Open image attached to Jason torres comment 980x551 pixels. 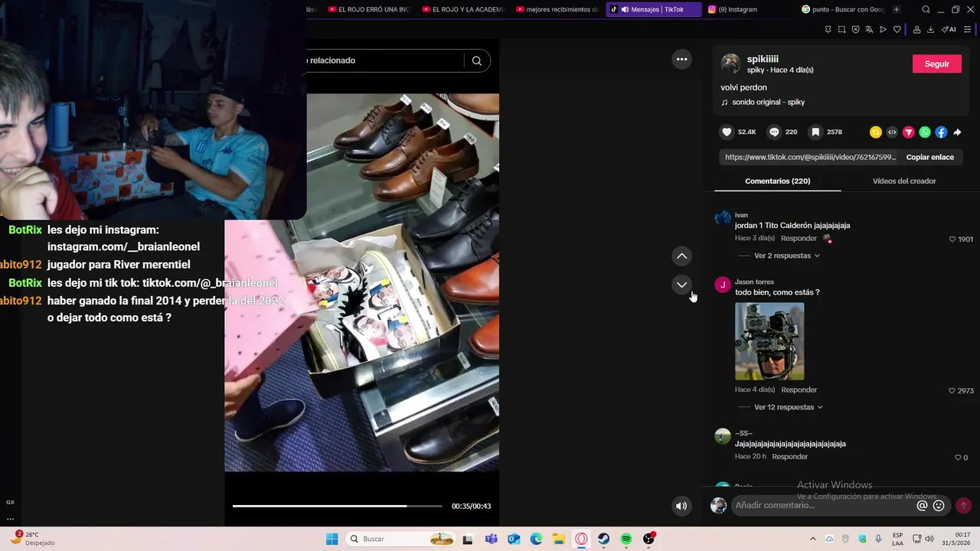(769, 341)
